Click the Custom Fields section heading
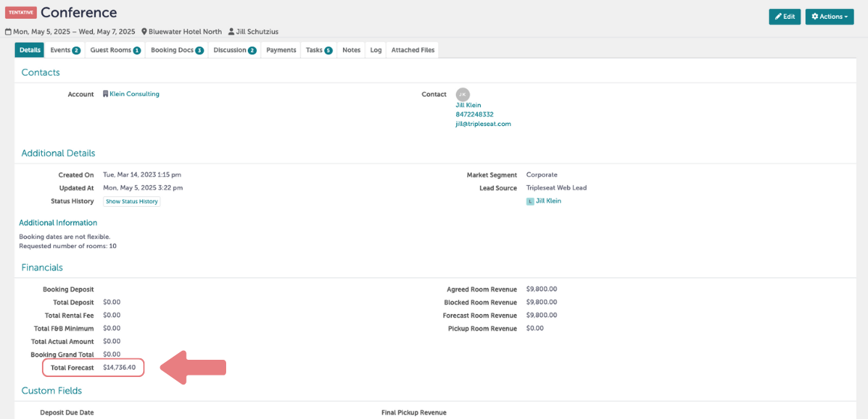Image resolution: width=868 pixels, height=419 pixels. click(52, 391)
